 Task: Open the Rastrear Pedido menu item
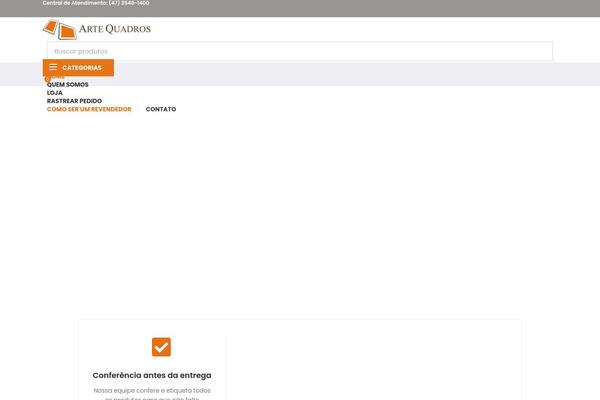tap(74, 101)
